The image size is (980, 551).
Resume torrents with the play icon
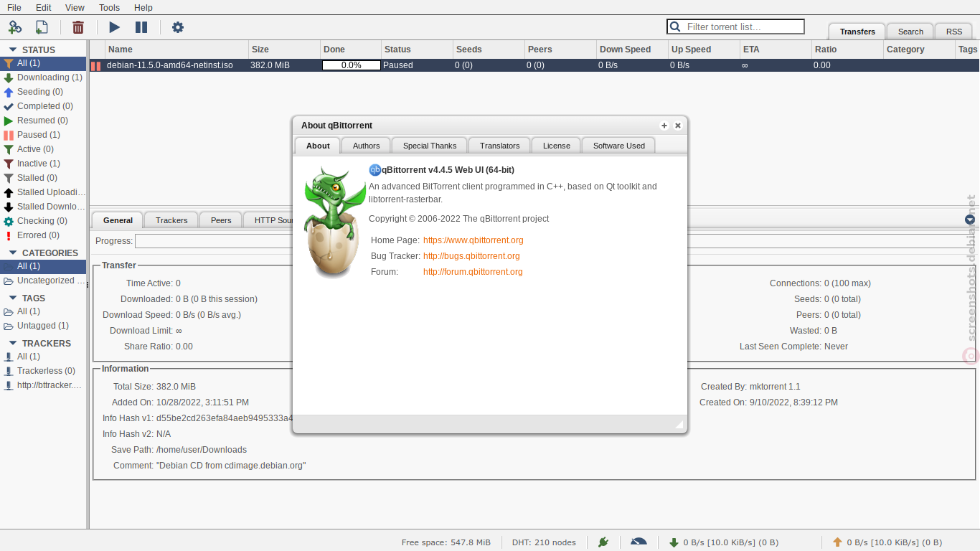point(114,27)
